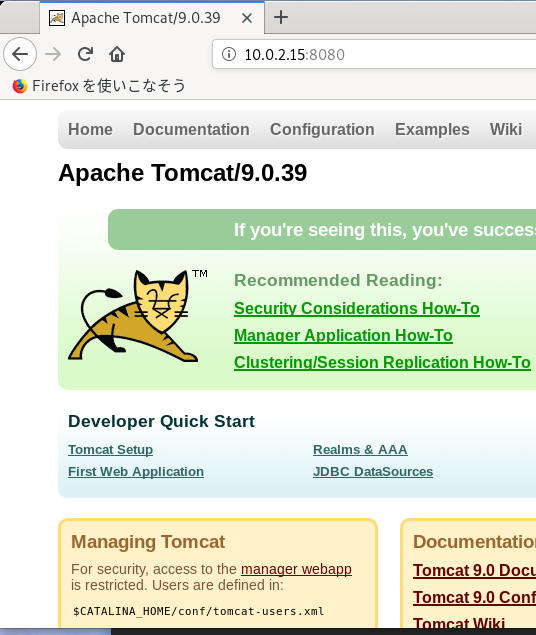The image size is (536, 635).
Task: Open the Tomcat Setup link
Action: [111, 450]
